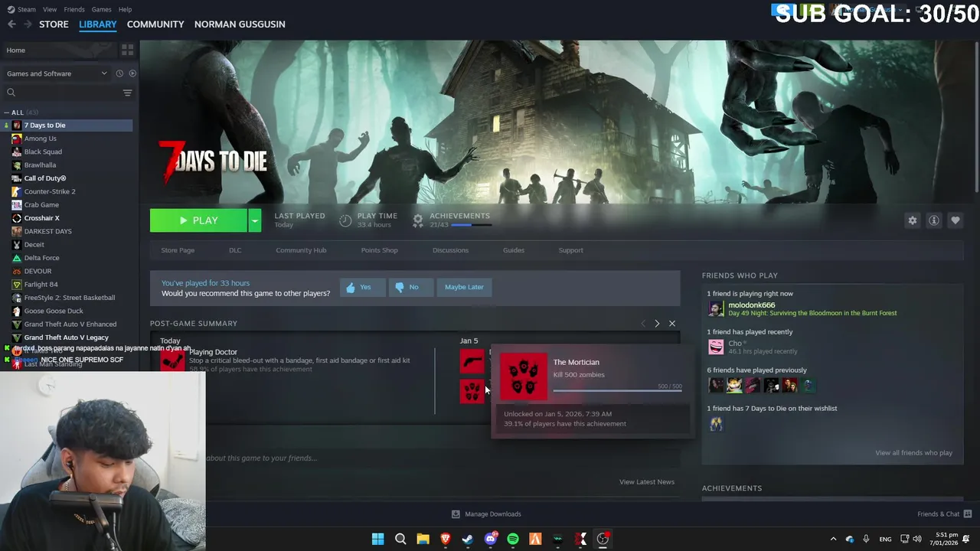Screen dimensions: 980x551
Task: Open the Friends & Chat icon
Action: tap(968, 514)
